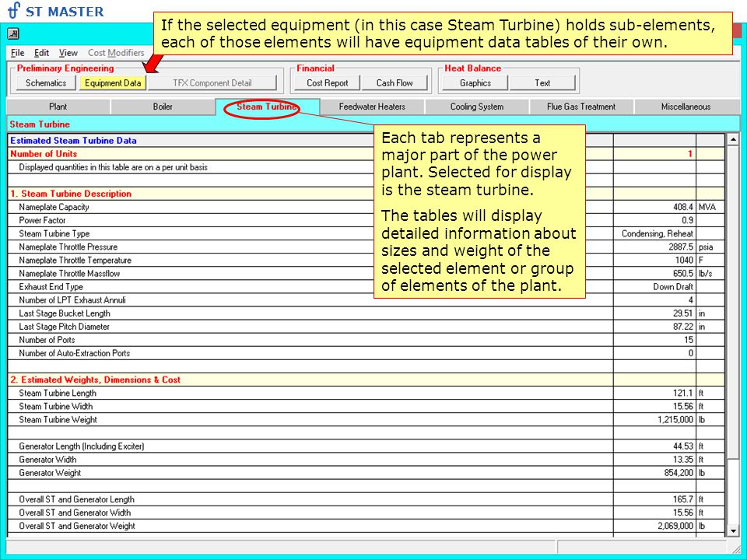Click the 650.5 massflow value
The width and height of the screenshot is (747, 560).
pyautogui.click(x=682, y=274)
